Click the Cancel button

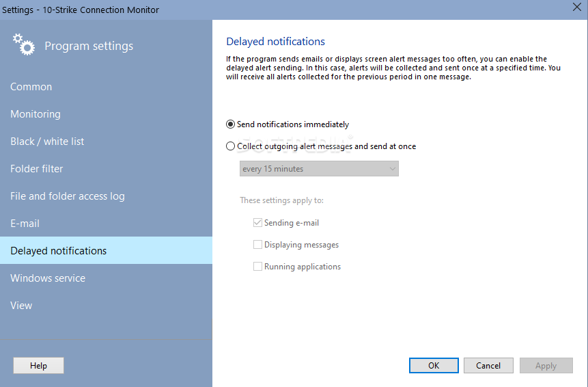[488, 366]
